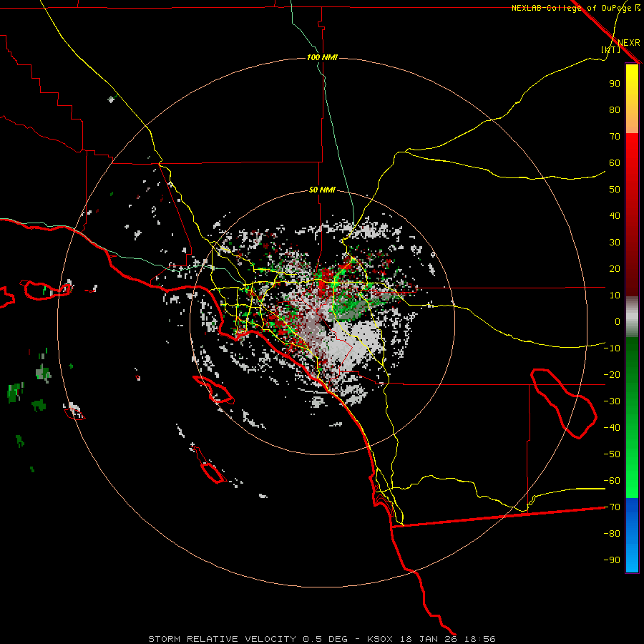Click the 100 NMI range ring label

[x=322, y=57]
